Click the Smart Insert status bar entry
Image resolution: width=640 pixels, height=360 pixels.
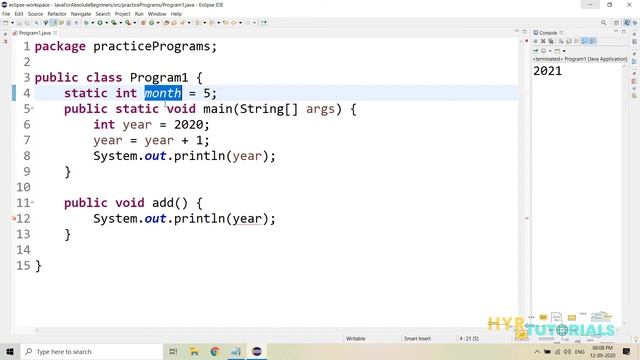(417, 338)
